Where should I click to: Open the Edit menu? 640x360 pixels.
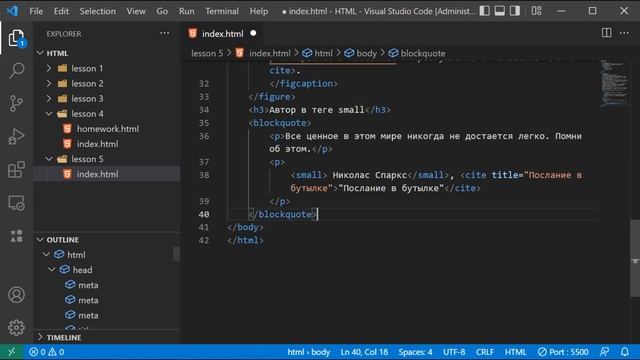point(61,11)
